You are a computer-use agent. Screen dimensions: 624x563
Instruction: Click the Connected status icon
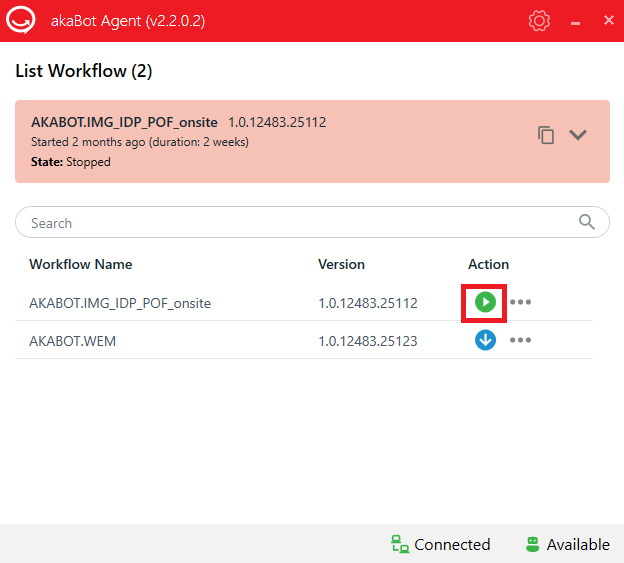pos(400,544)
